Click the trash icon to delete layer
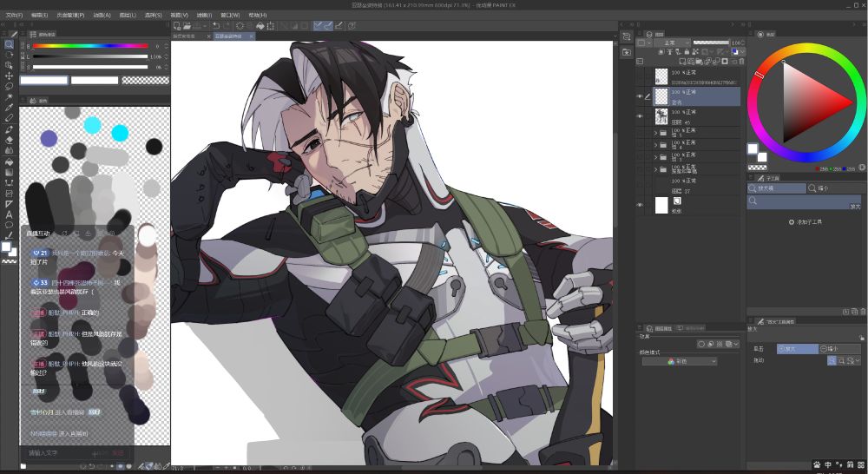The height and width of the screenshot is (474, 868). [x=741, y=62]
